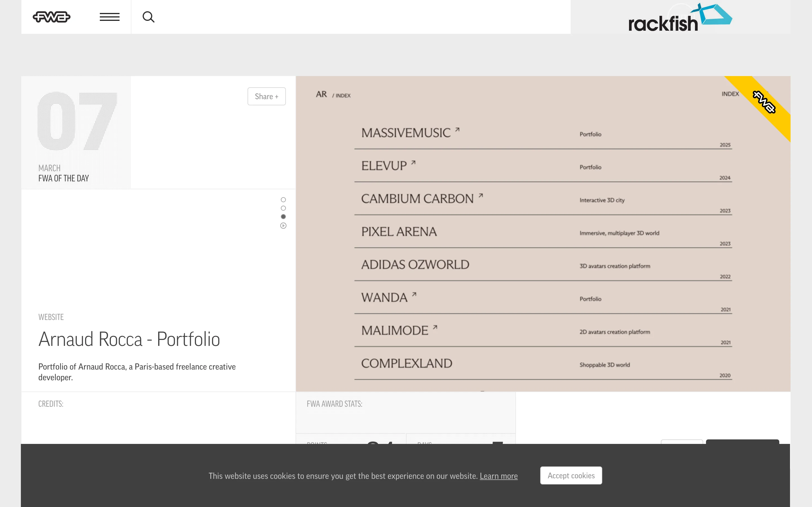Click arrow icon beside ELEVUP
Viewport: 812px width, 507px height.
[413, 163]
